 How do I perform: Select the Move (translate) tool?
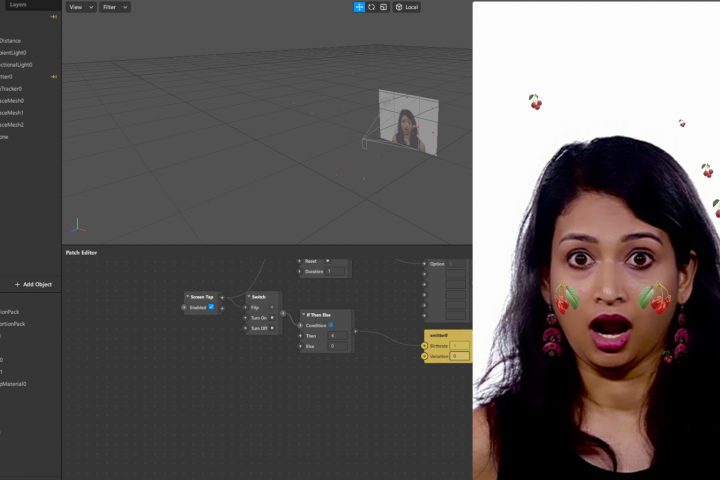tap(359, 7)
